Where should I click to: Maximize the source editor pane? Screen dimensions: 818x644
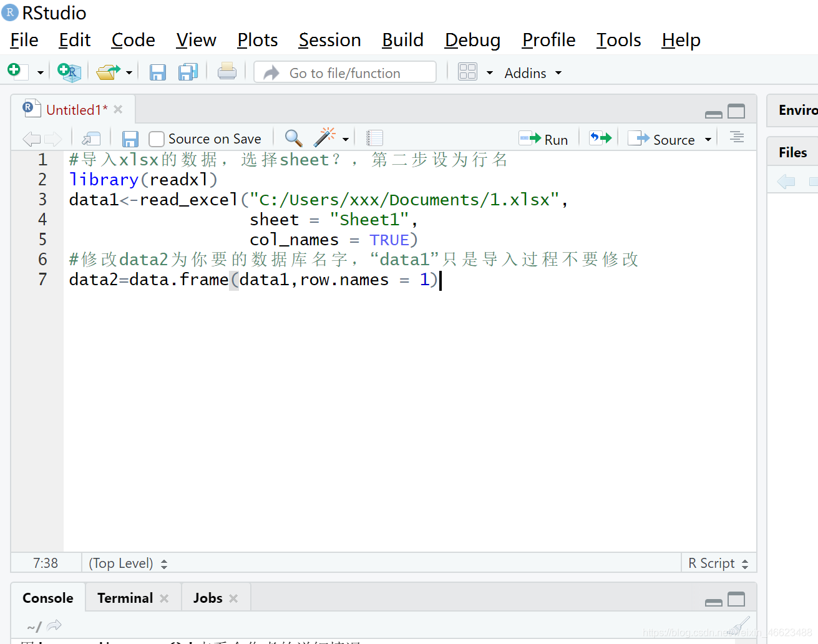(x=737, y=111)
